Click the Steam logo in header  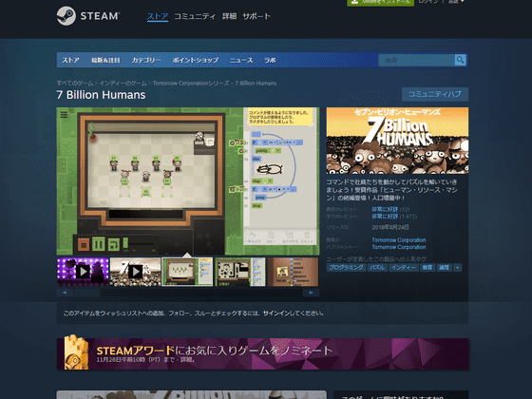87,16
